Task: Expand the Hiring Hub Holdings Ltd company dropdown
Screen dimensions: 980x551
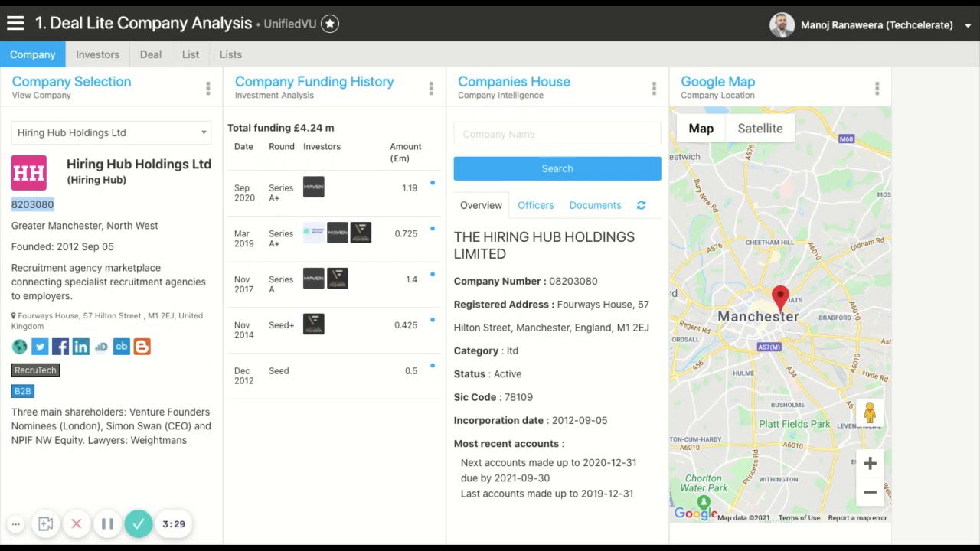Action: [111, 132]
